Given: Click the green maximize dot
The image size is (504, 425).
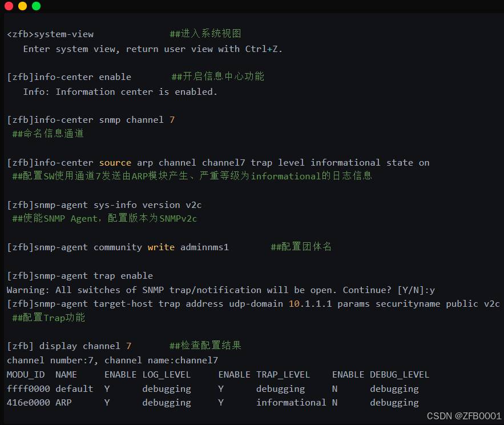Looking at the screenshot, I should (37, 6).
